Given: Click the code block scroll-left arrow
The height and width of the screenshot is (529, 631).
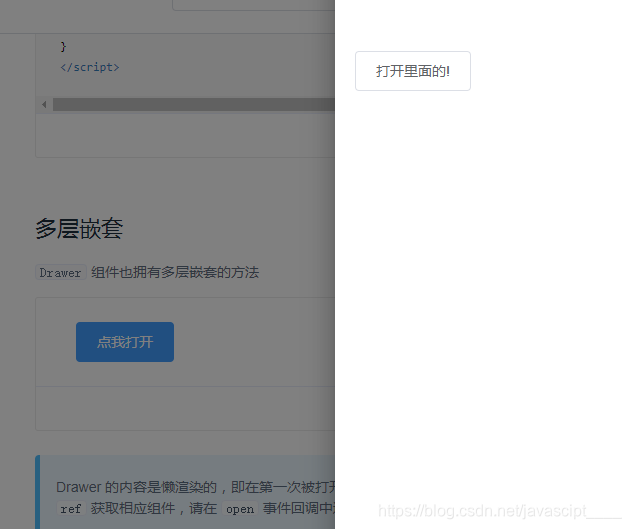Looking at the screenshot, I should (x=44, y=105).
